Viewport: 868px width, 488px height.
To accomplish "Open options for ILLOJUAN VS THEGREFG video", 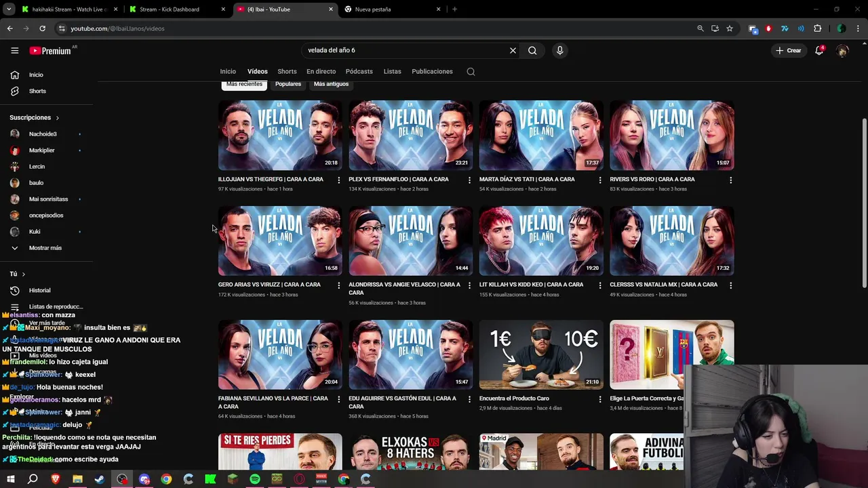I will [x=338, y=180].
